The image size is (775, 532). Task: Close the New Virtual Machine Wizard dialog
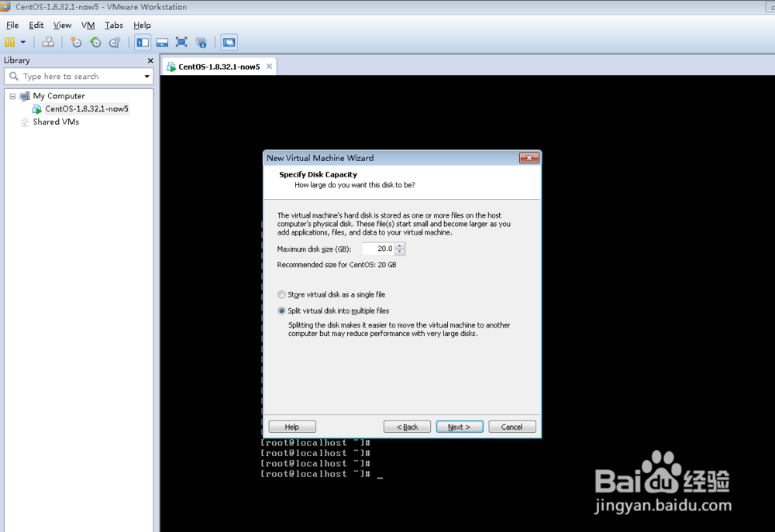point(529,158)
